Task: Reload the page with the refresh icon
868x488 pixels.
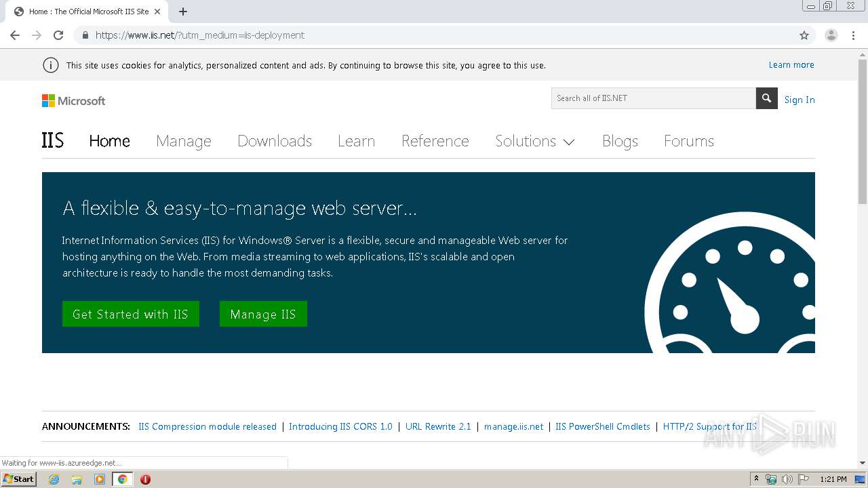Action: click(58, 35)
